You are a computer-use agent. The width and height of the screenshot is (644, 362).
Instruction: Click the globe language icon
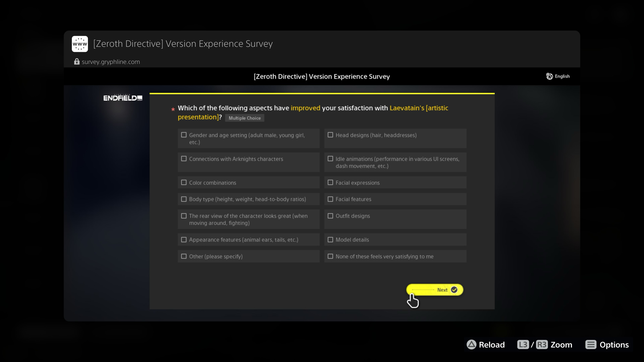pos(549,76)
